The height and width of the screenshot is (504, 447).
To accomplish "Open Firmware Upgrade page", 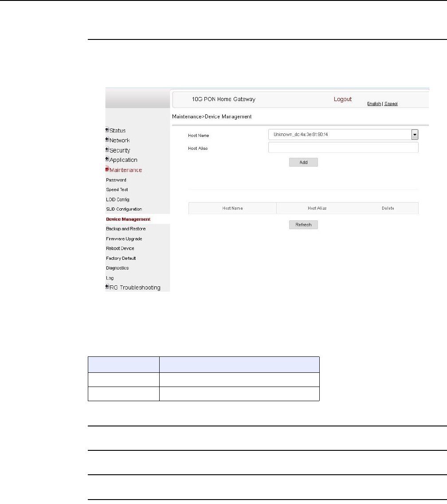I will (124, 239).
